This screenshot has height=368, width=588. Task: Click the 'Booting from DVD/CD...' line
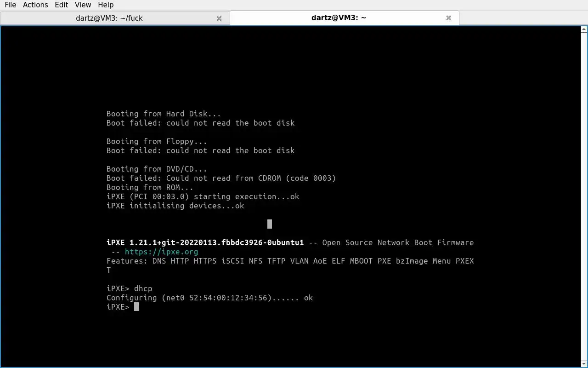pyautogui.click(x=157, y=169)
